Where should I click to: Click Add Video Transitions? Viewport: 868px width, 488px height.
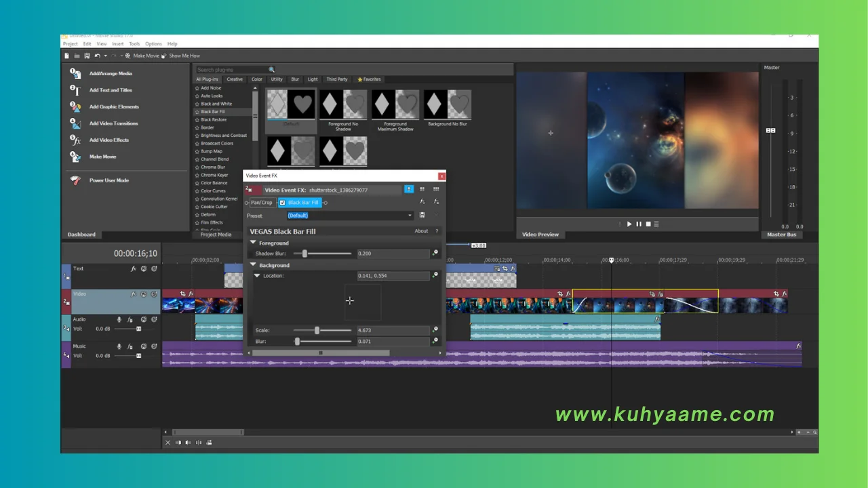pos(113,123)
